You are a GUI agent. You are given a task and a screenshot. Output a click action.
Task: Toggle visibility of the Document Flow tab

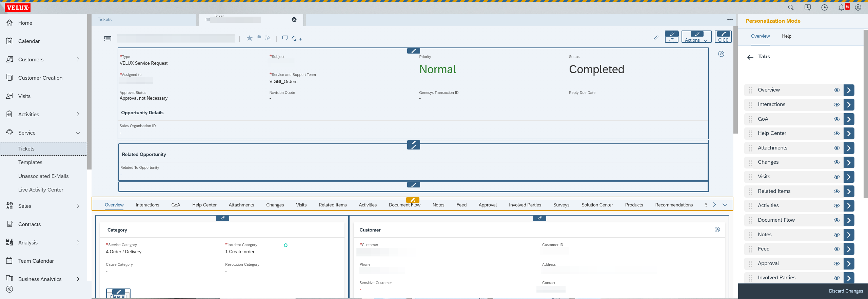[x=837, y=220]
